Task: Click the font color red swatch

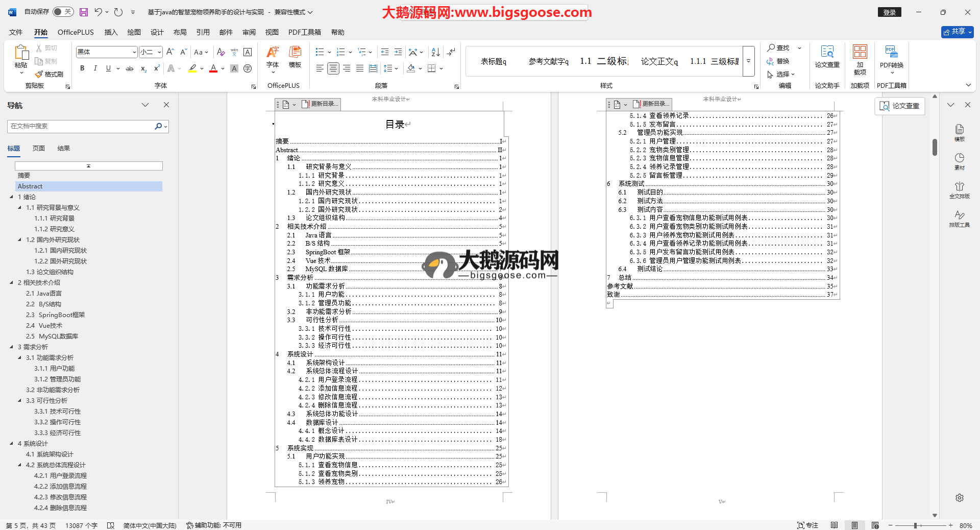Action: coord(213,68)
